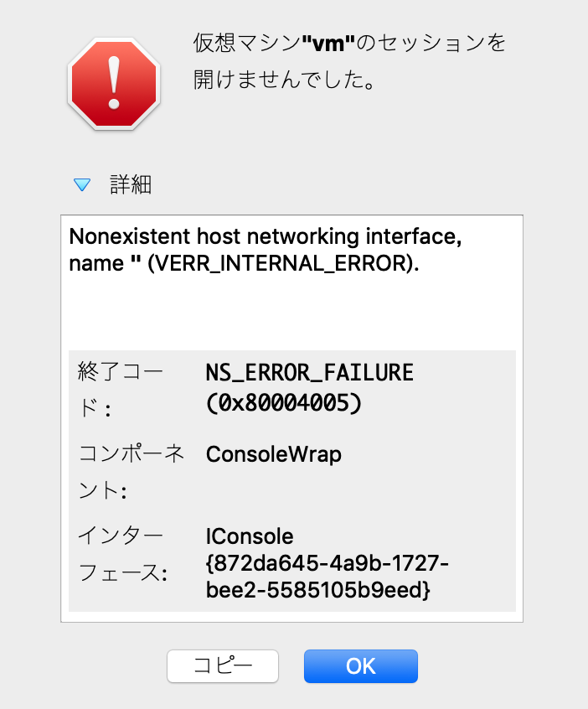Click the IConsole interface name
Viewport: 588px width, 709px height.
point(250,536)
